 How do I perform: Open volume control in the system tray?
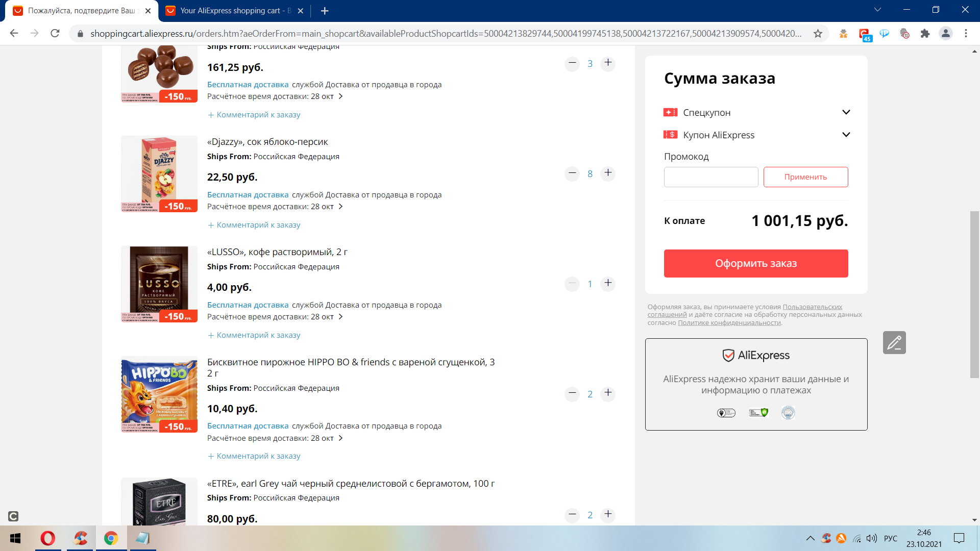point(872,538)
